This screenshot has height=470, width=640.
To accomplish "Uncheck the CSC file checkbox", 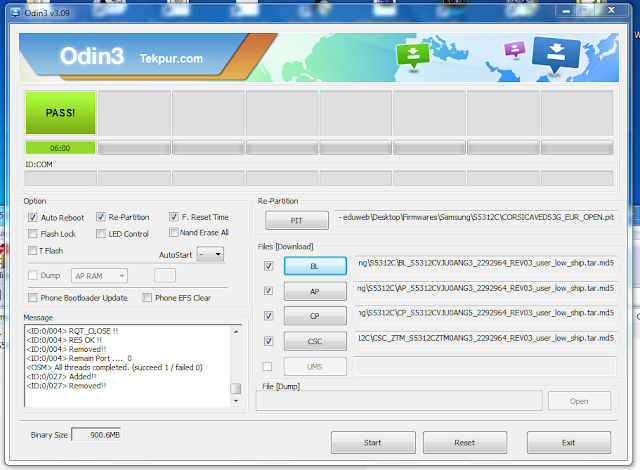I will (269, 341).
